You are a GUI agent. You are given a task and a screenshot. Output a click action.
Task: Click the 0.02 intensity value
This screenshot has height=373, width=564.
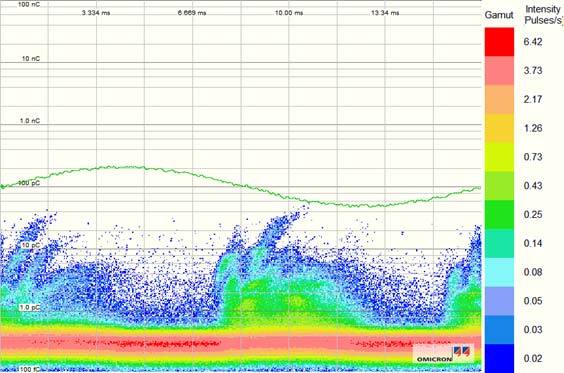point(533,358)
